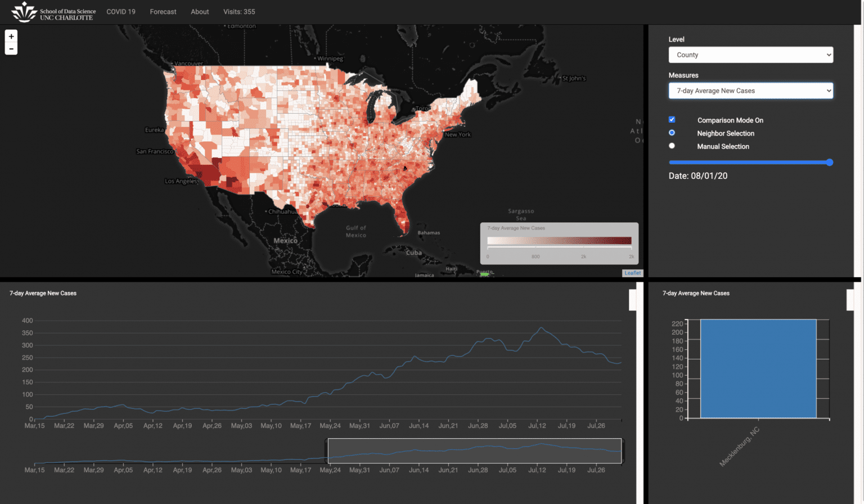The width and height of the screenshot is (864, 504).
Task: Click the date slider handle
Action: pyautogui.click(x=830, y=162)
